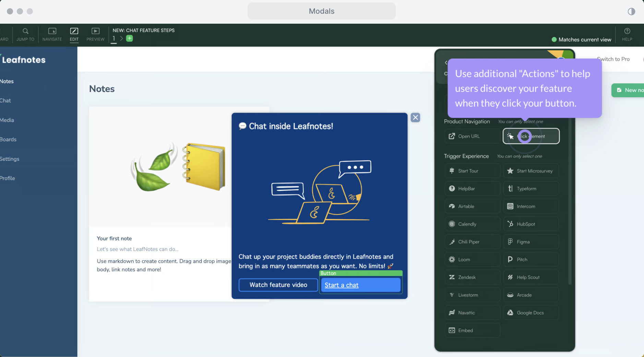Open Profile in the sidebar
Screen dimensions: 644x357
point(8,178)
